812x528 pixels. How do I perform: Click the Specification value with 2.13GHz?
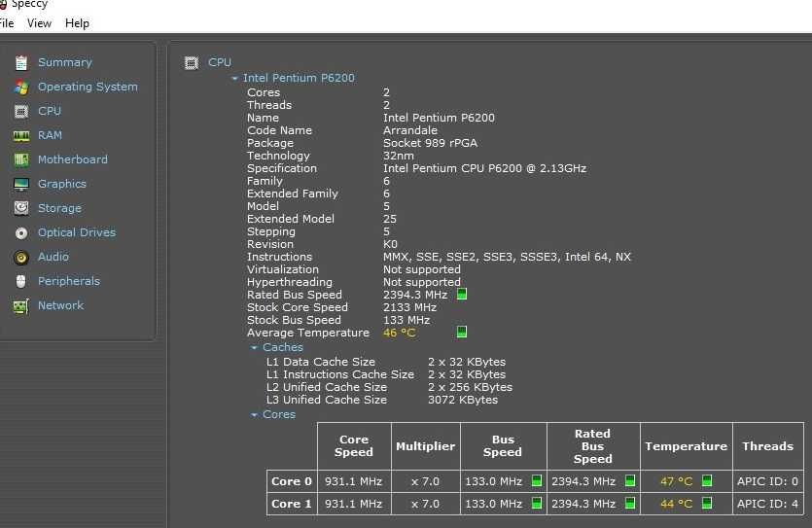484,169
